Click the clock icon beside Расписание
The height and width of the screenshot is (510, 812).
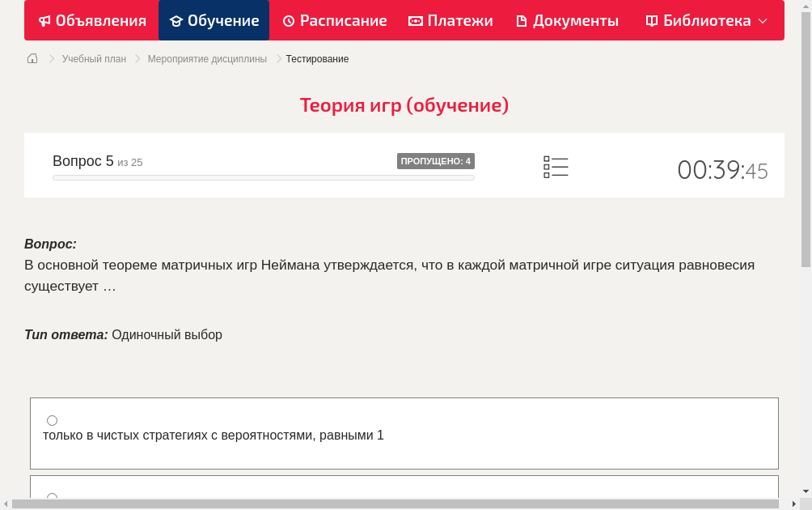coord(289,21)
